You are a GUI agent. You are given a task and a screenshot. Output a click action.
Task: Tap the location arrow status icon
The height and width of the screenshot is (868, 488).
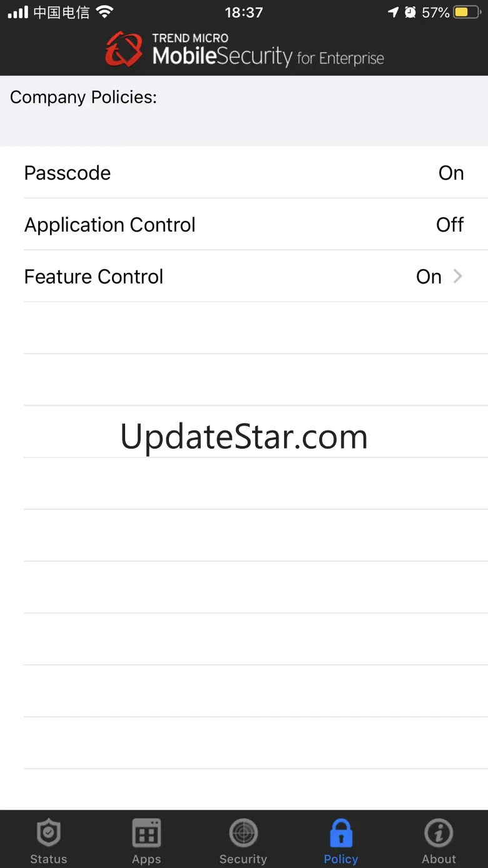coord(393,12)
